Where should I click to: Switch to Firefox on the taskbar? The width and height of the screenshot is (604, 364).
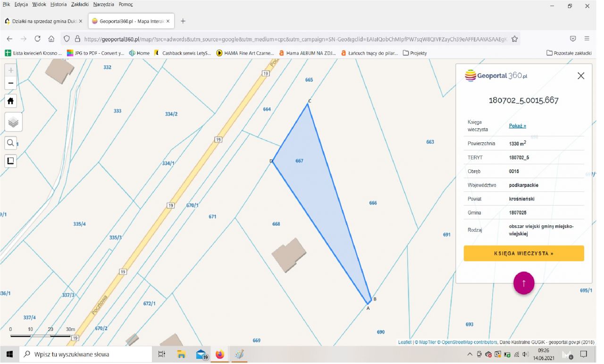(220, 354)
